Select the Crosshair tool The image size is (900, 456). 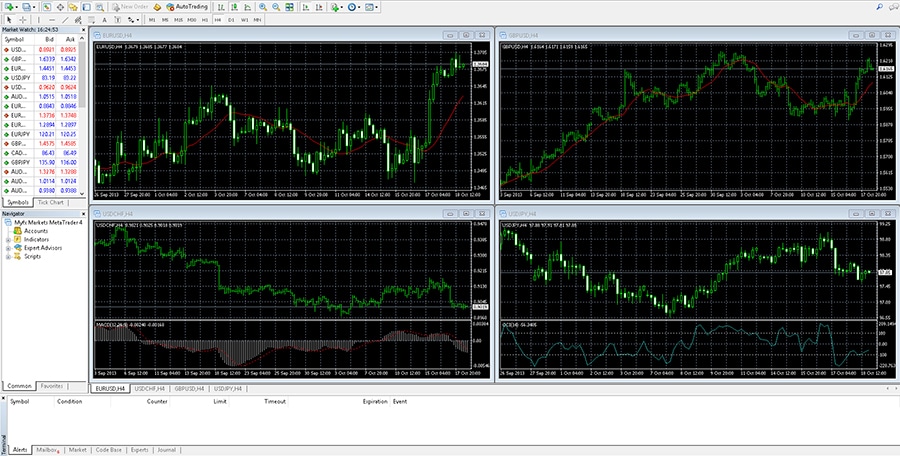[24, 19]
